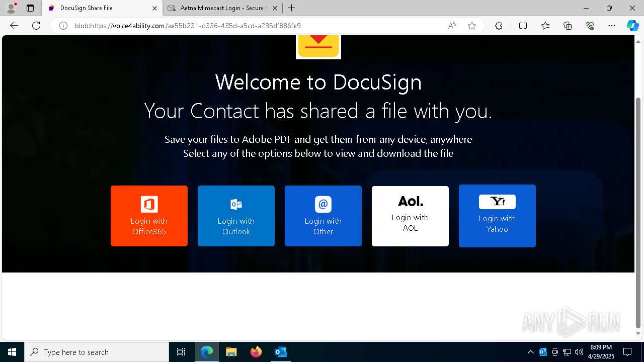Open the clock and date flyout
644x362 pixels.
[x=601, y=352]
